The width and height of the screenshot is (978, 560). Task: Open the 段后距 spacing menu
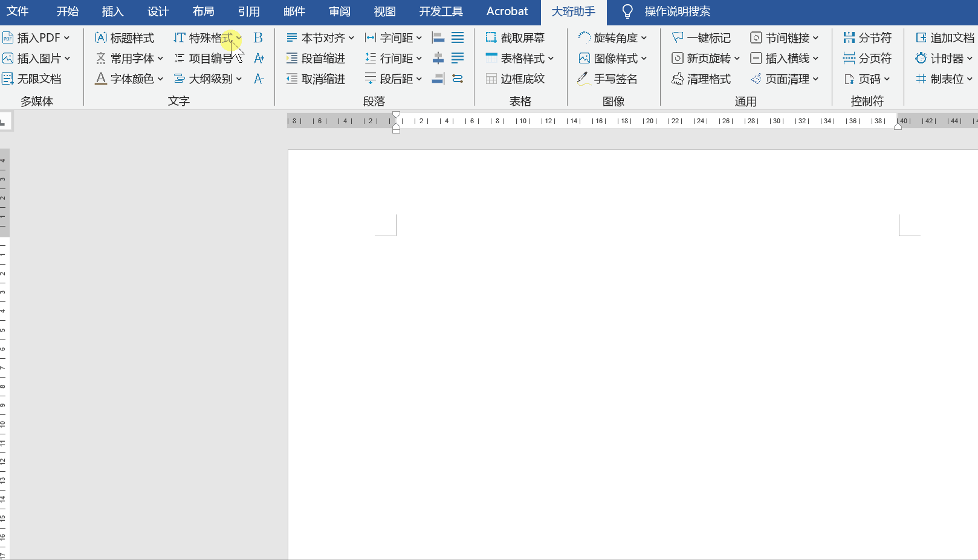[393, 79]
